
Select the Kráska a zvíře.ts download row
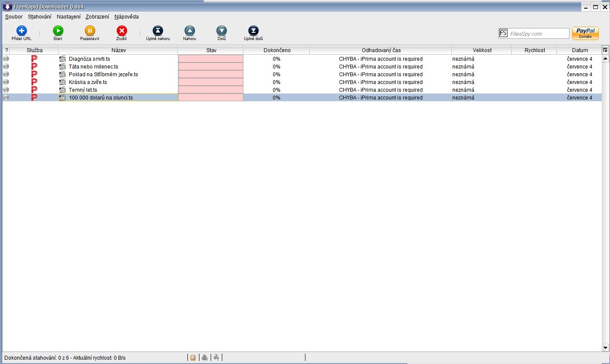pos(88,82)
